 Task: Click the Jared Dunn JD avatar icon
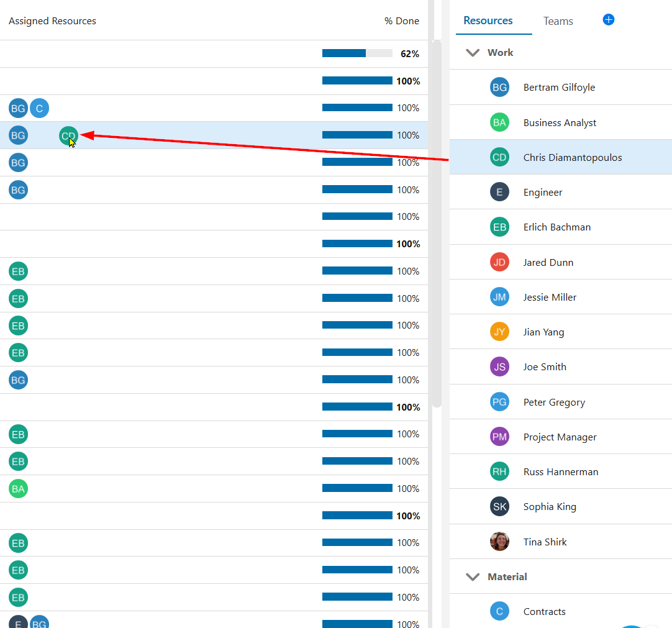tap(499, 262)
